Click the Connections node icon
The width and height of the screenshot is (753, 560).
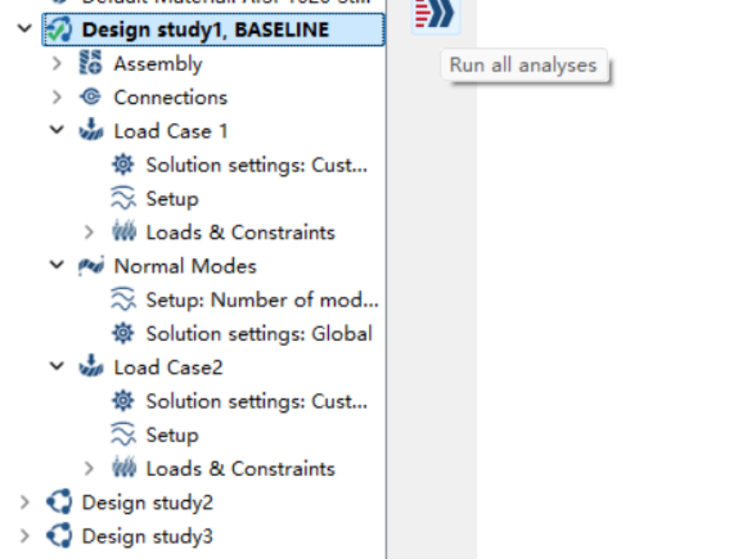click(91, 97)
